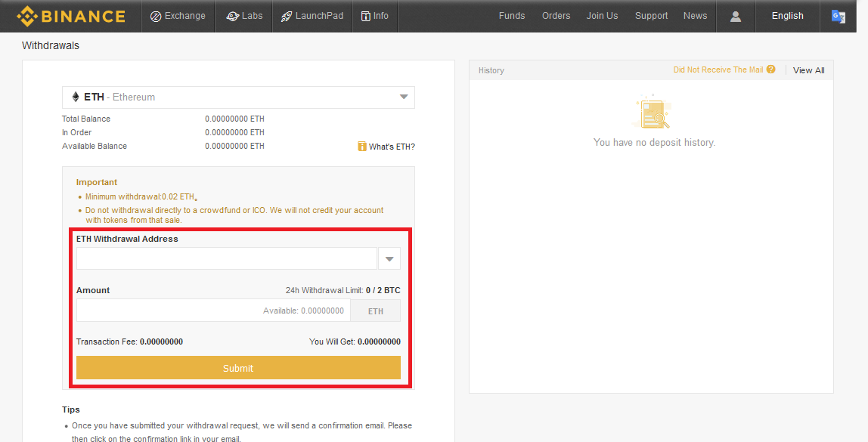
Task: Click the Important heading
Action: [97, 183]
